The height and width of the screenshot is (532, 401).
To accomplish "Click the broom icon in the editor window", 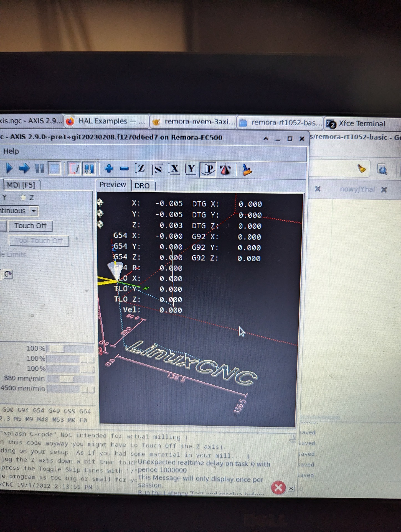I will (x=361, y=169).
